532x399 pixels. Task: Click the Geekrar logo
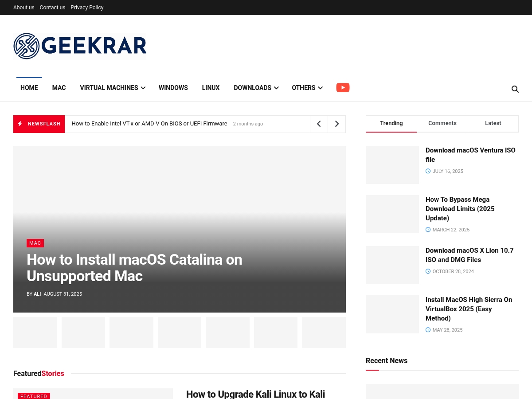tap(80, 46)
